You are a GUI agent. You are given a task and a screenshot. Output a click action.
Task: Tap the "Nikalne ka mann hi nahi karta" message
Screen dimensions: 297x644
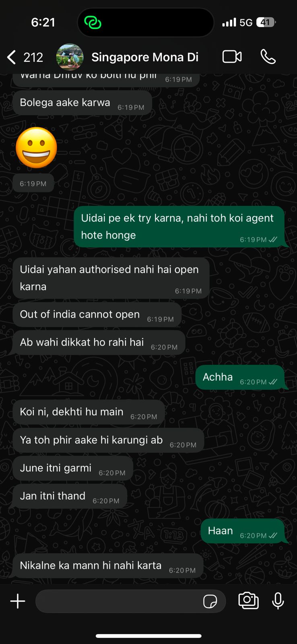coord(108,566)
